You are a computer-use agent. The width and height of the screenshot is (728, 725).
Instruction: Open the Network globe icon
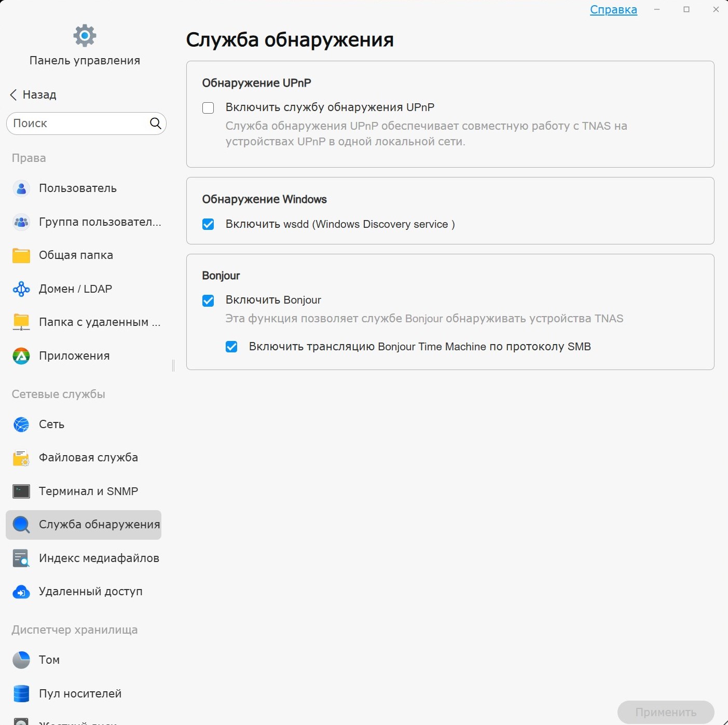click(x=21, y=425)
